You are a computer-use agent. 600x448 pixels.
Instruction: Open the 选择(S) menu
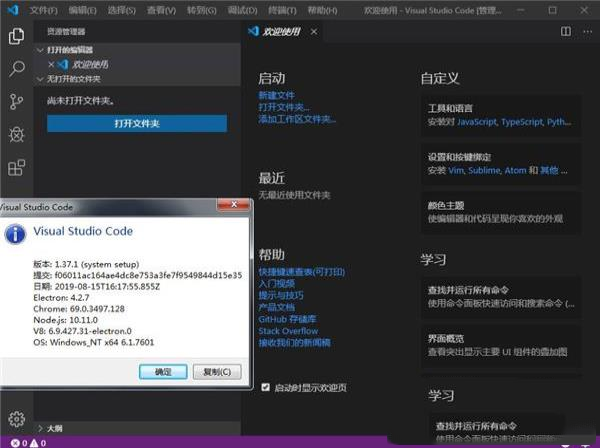[x=122, y=10]
